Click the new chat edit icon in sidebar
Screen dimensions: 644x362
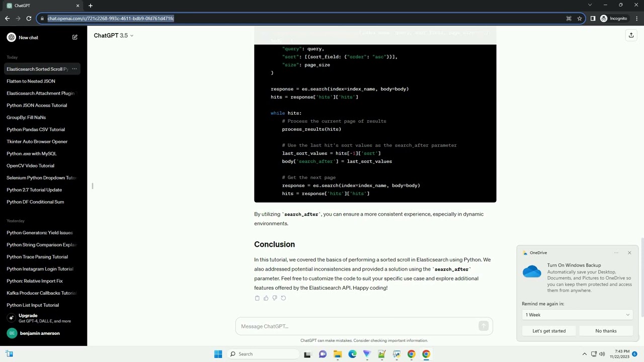coord(74,37)
